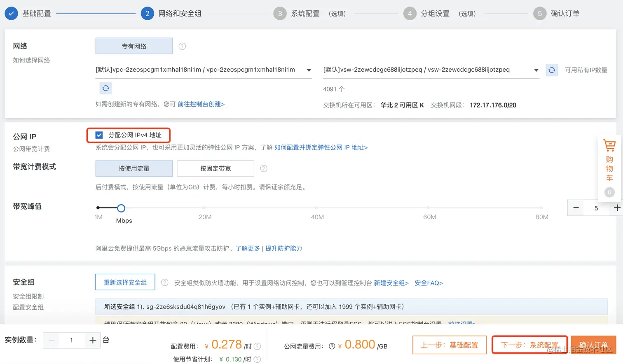The width and height of the screenshot is (623, 364).
Task: Open the 安全FAQ link
Action: click(429, 283)
